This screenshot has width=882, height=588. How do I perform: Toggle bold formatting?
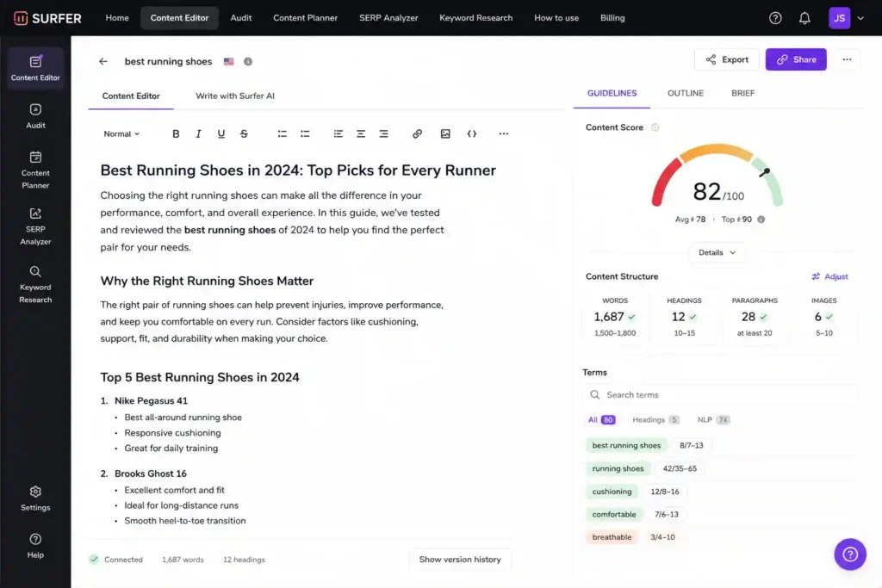tap(176, 133)
